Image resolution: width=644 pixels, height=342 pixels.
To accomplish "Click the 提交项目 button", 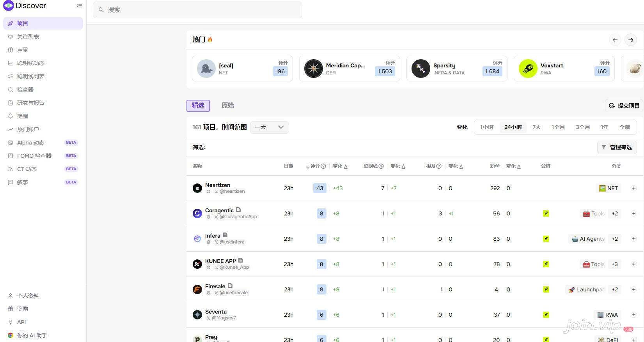I will coord(624,106).
